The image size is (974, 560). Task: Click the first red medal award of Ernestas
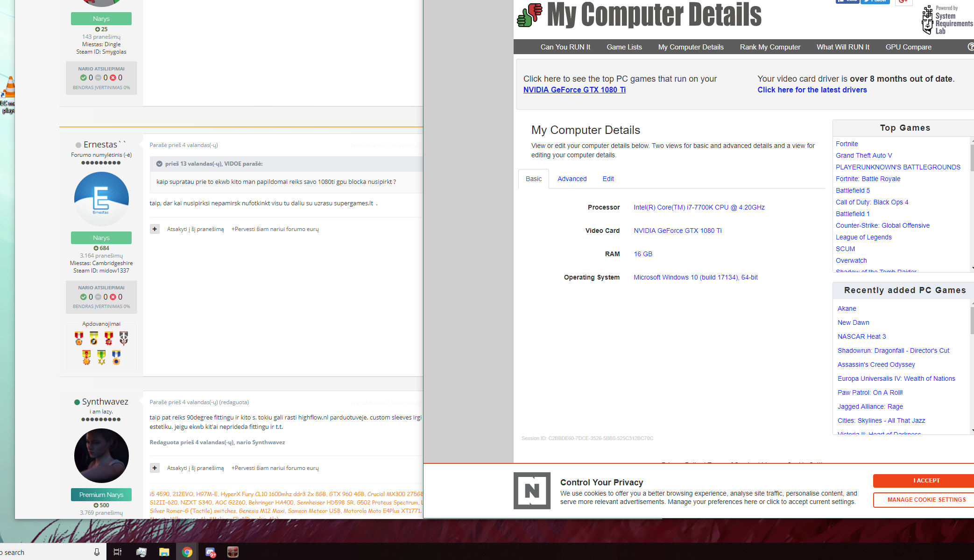click(x=79, y=338)
